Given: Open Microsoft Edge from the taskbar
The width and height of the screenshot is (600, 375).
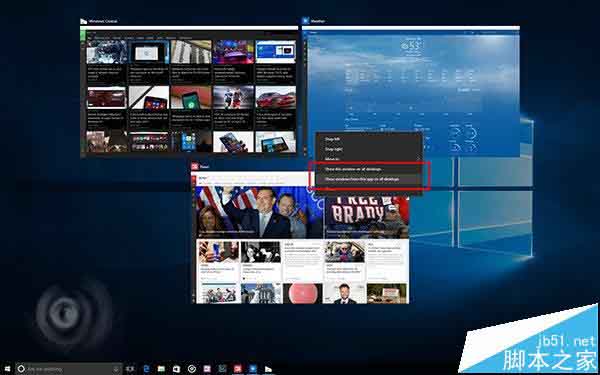Looking at the screenshot, I should pos(147,369).
